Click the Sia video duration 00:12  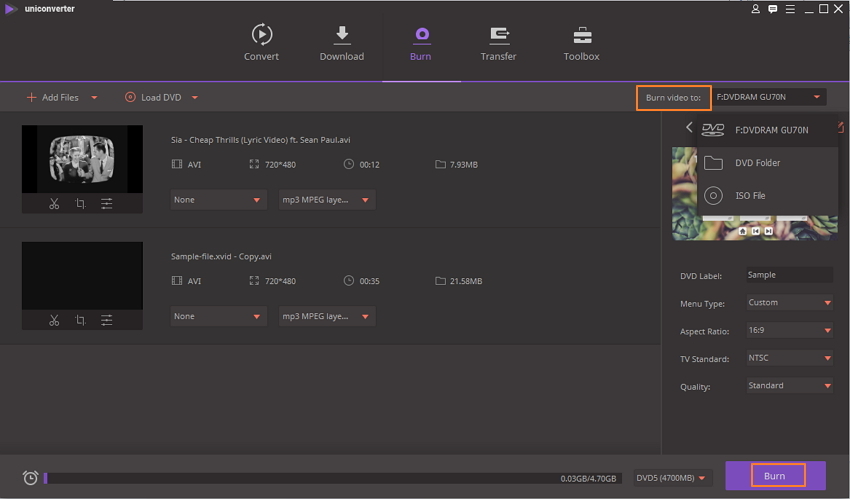[369, 165]
